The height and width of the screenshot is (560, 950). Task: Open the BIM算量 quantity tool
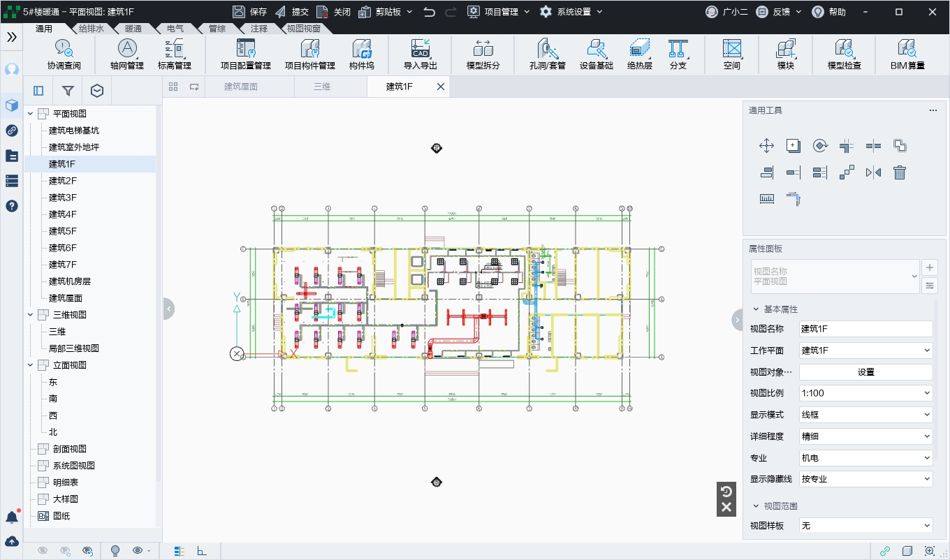[907, 49]
